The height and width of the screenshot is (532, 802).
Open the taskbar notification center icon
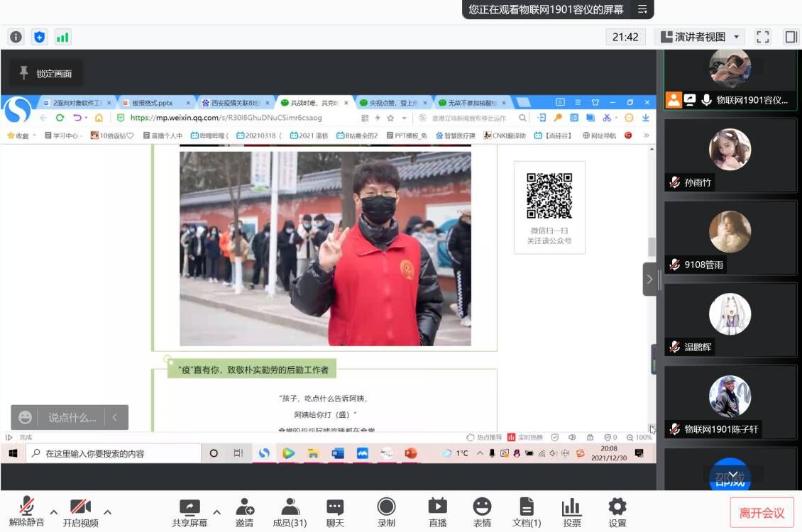639,453
